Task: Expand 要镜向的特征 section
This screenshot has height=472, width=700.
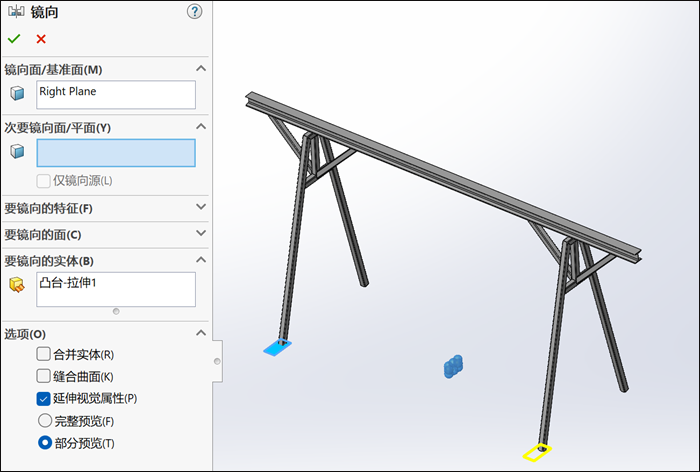Action: (201, 207)
